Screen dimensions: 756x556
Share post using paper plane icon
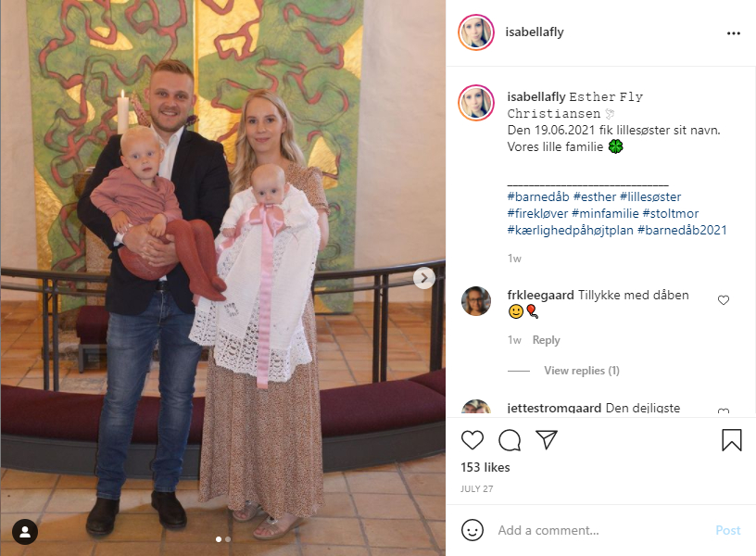(x=547, y=439)
